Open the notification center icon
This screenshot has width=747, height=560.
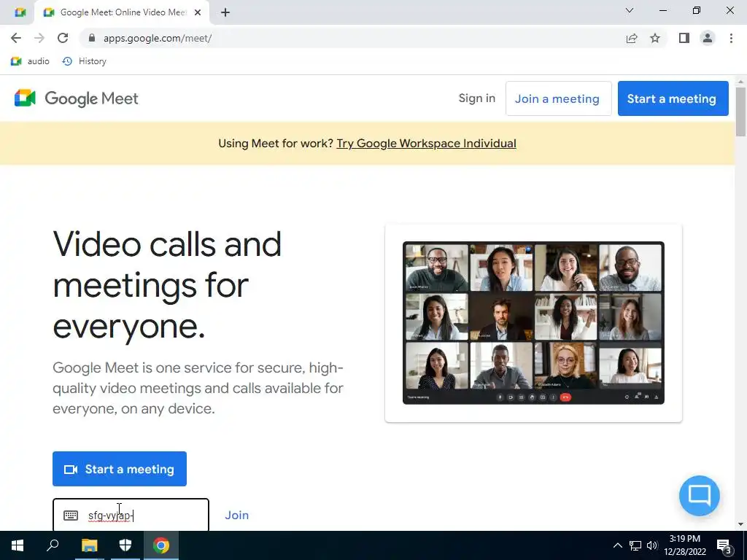tap(724, 546)
